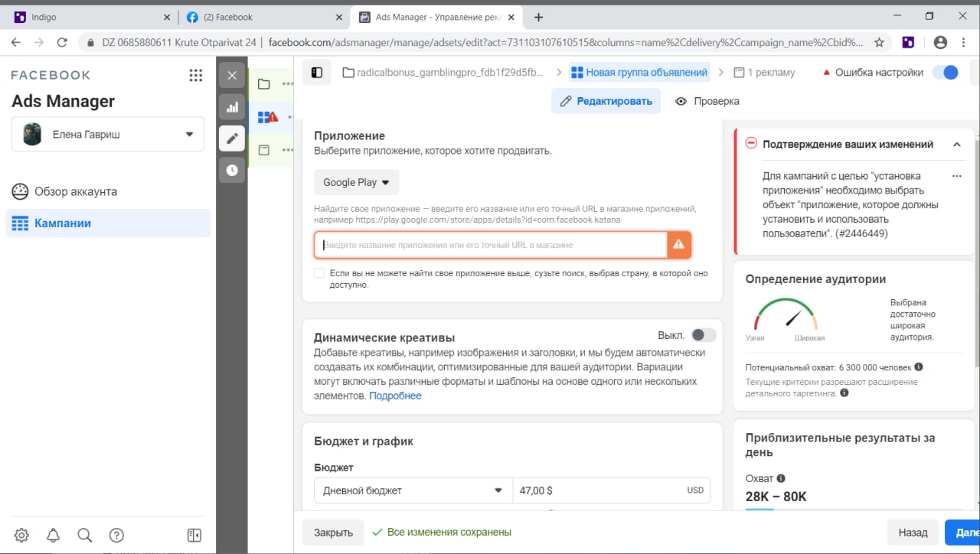Screen dimensions: 980x554
Task: Open the Chrome profile avatar icon
Action: click(940, 42)
